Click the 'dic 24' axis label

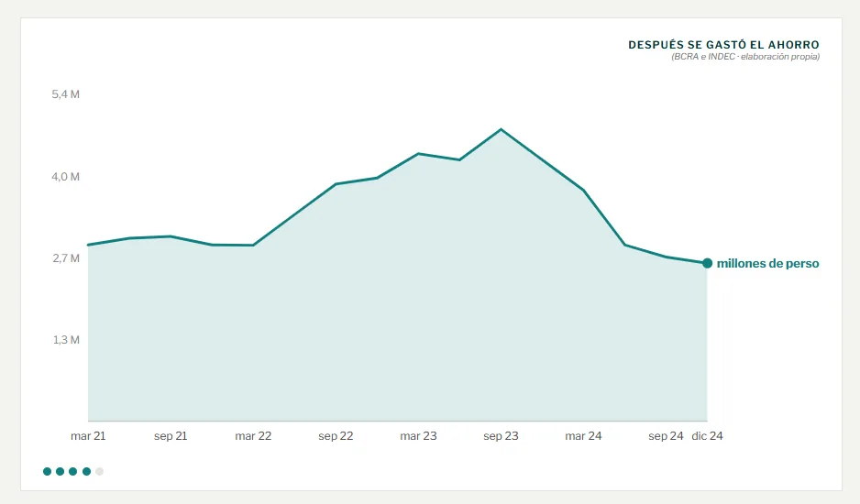click(708, 436)
